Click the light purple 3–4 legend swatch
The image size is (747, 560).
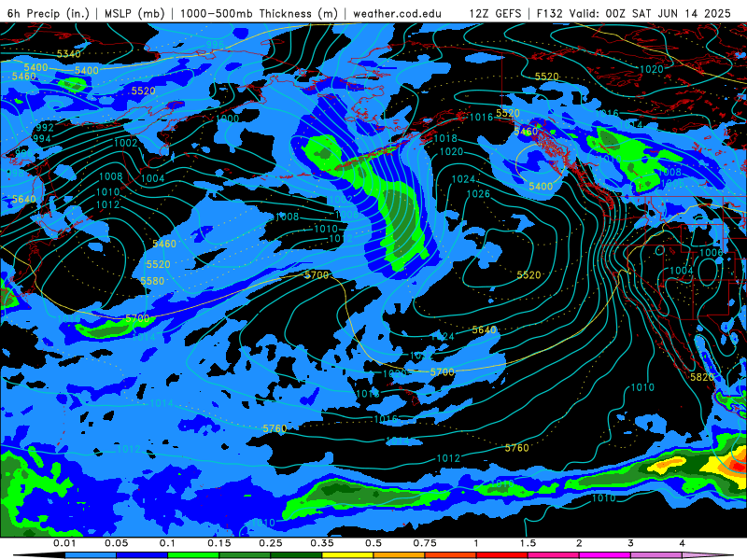656,555
